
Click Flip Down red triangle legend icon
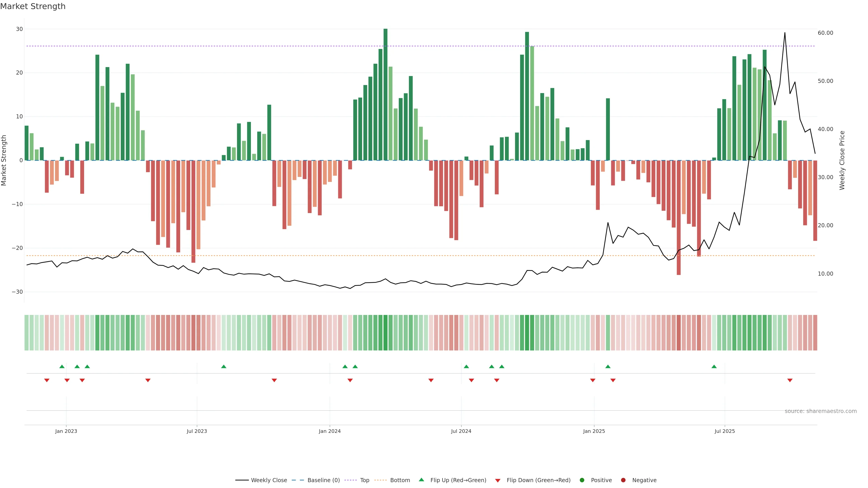point(498,481)
